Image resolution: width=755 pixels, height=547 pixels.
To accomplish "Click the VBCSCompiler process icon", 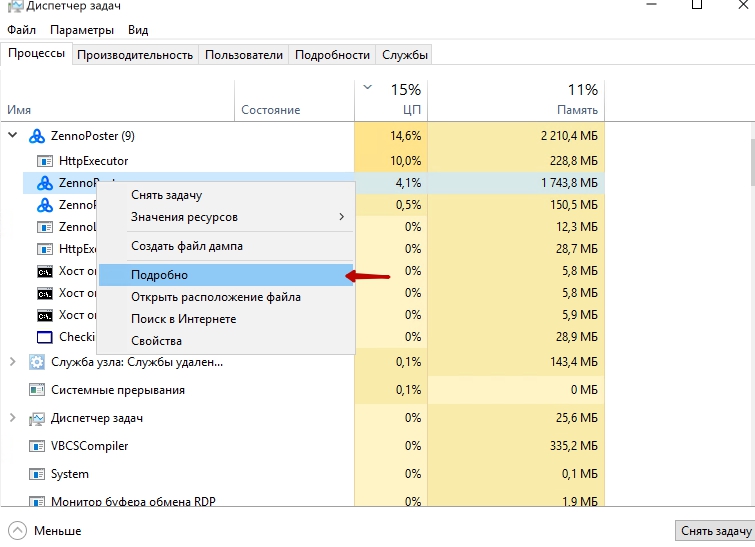I will pos(37,446).
